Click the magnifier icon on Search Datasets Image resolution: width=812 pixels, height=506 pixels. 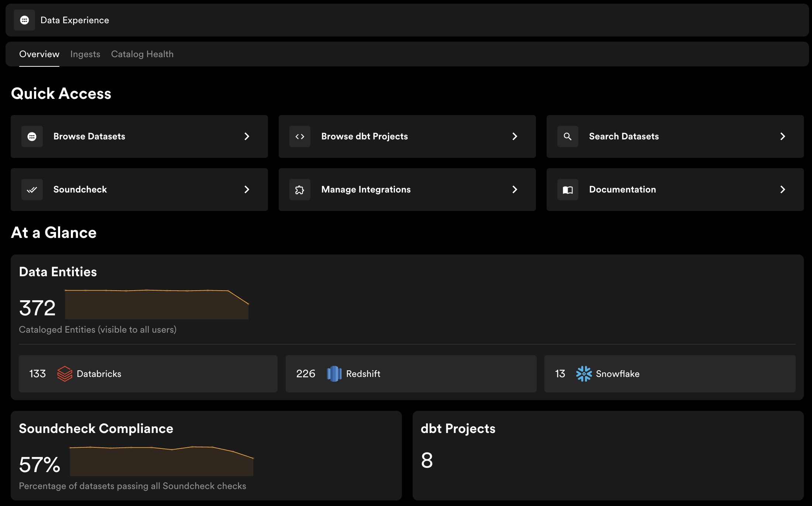coord(568,136)
